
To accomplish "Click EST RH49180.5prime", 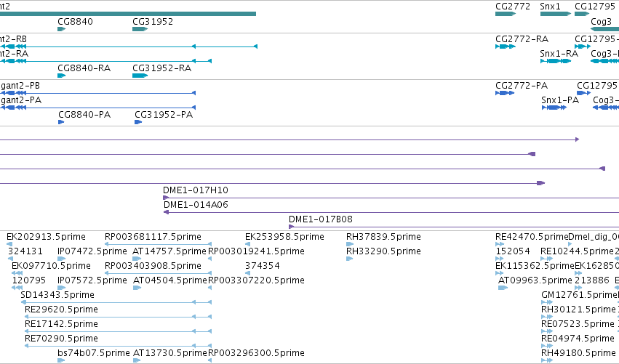I will pyautogui.click(x=578, y=353).
